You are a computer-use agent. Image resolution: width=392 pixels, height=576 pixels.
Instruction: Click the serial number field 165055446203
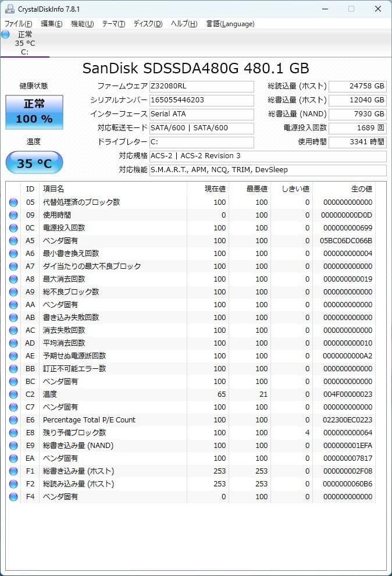[201, 100]
